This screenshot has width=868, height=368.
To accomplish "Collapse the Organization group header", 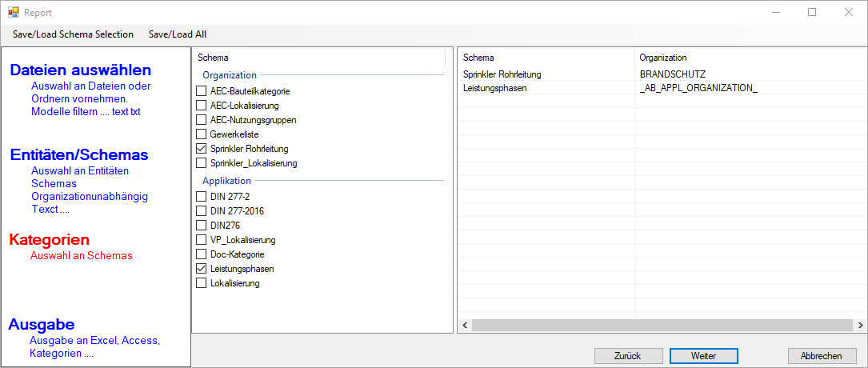I will click(x=230, y=74).
